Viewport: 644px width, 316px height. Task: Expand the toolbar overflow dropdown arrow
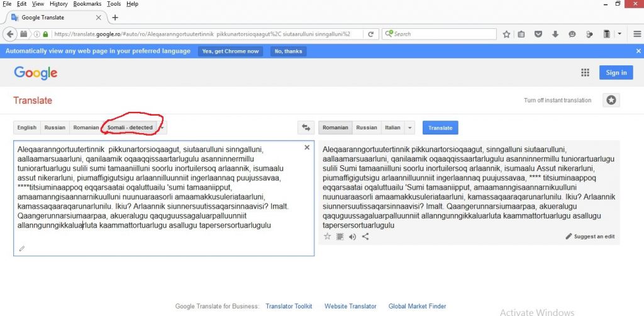click(619, 35)
